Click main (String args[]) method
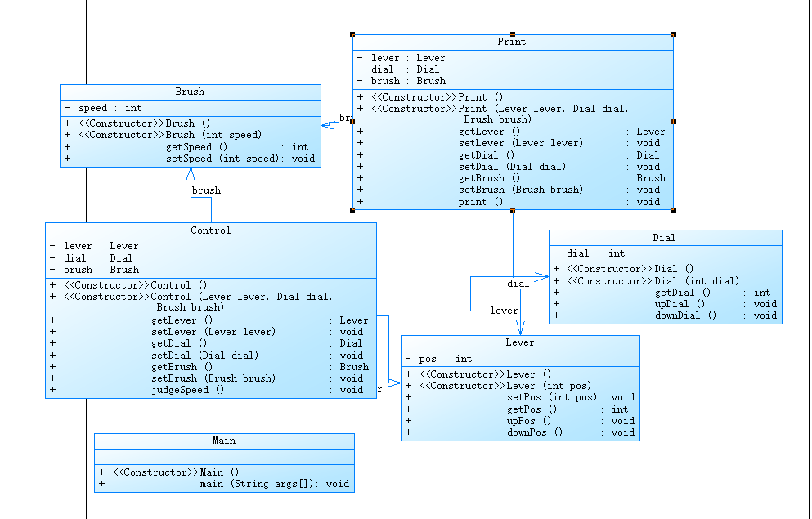The height and width of the screenshot is (519, 812). pos(258,485)
